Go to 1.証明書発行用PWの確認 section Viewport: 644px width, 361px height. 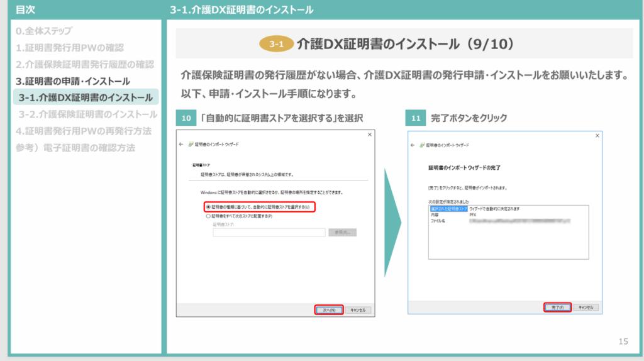coord(69,48)
